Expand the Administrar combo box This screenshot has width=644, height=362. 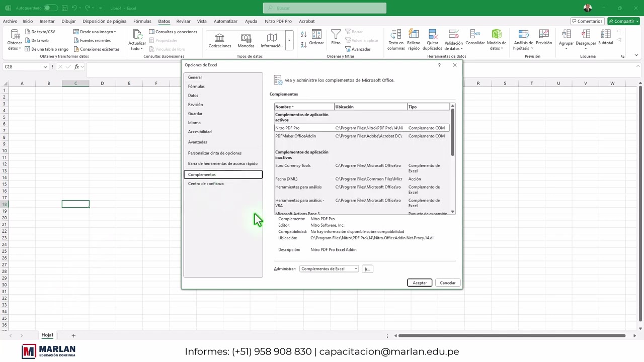coord(329,269)
